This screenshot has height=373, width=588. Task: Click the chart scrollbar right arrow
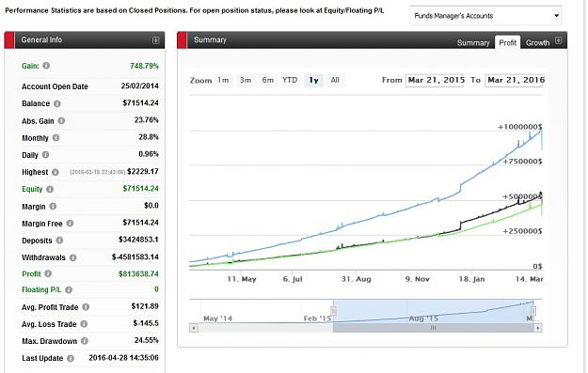538,328
